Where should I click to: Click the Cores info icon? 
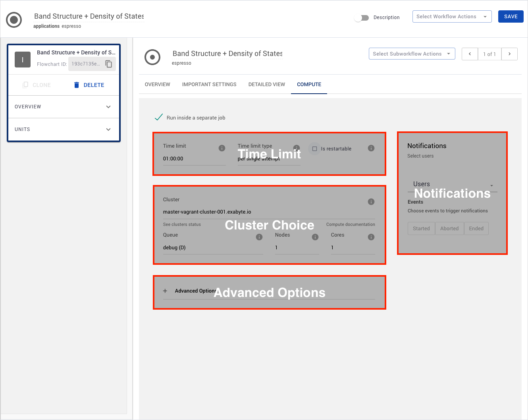[371, 237]
